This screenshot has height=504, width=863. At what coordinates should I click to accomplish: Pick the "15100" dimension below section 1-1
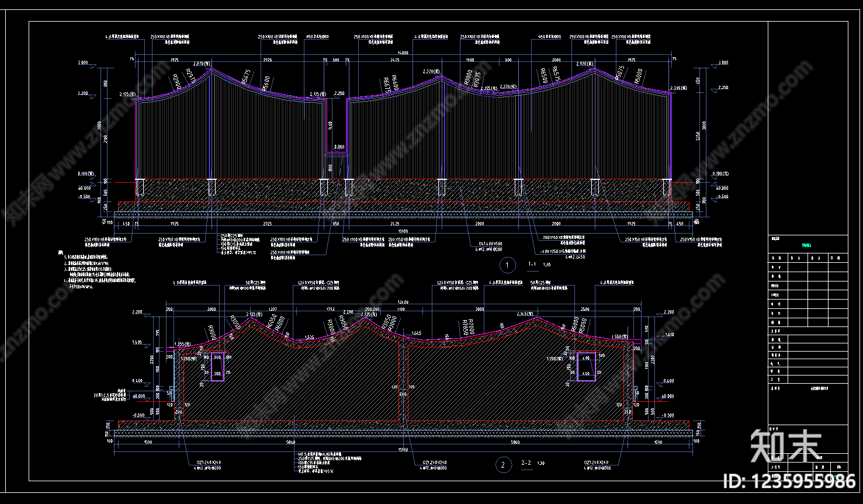click(403, 230)
